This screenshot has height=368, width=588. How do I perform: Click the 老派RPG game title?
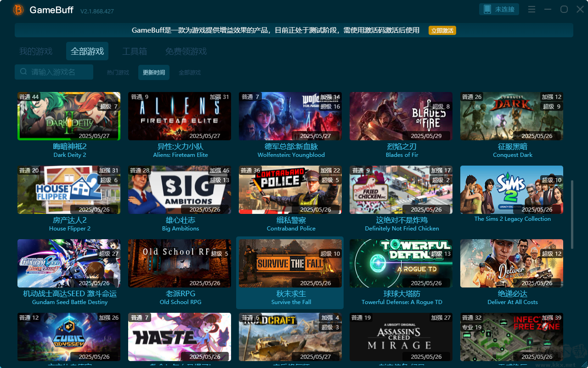(x=181, y=293)
